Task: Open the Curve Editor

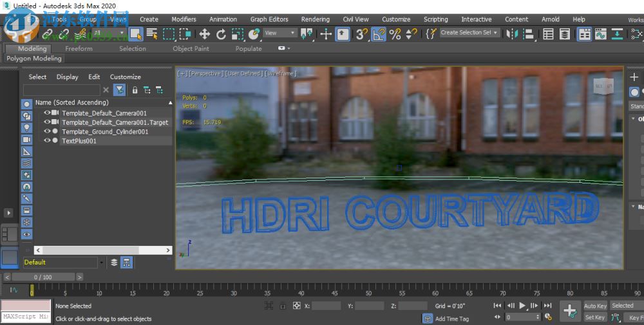Action: point(600,34)
